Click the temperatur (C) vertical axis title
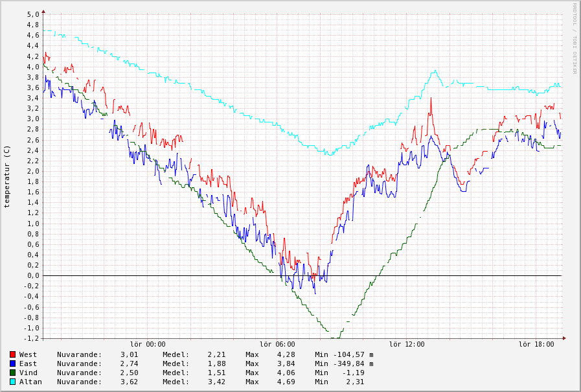The height and width of the screenshot is (392, 581). [x=7, y=176]
